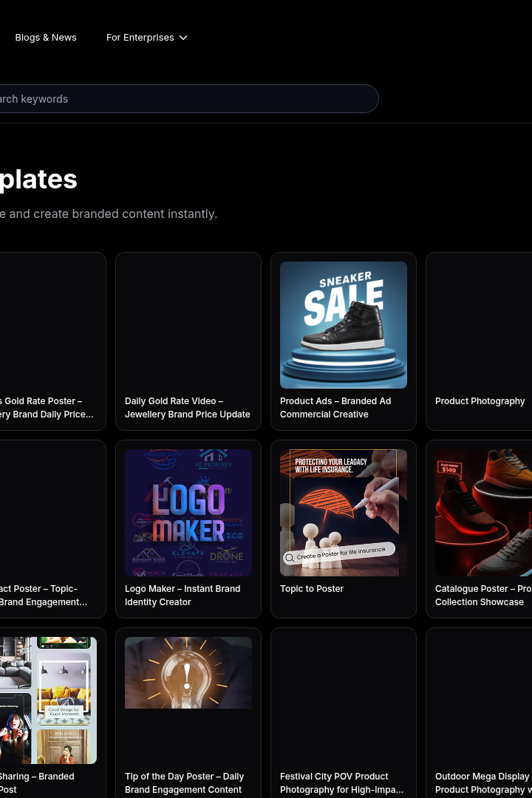Open the Tip of the Day lightbulb thumbnail
This screenshot has height=798, width=532.
(188, 673)
